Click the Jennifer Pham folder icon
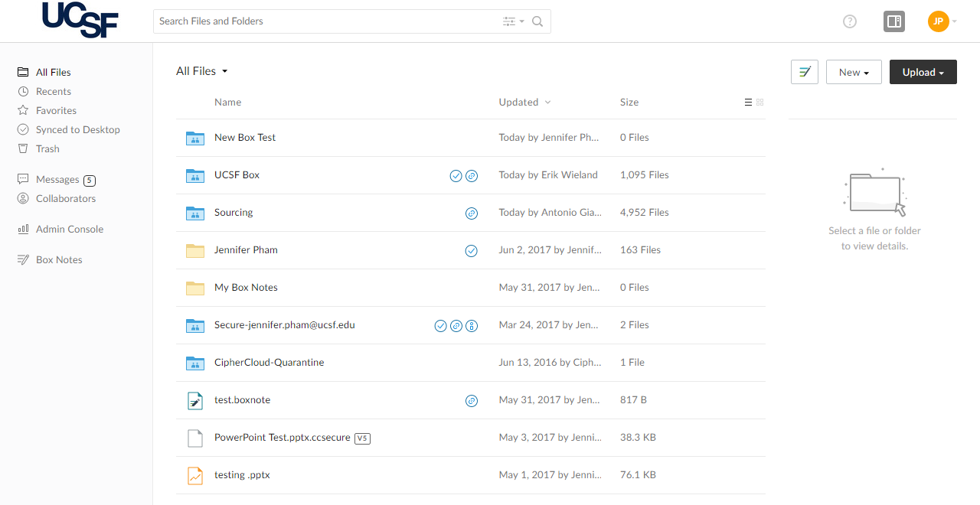This screenshot has width=980, height=505. click(x=195, y=250)
